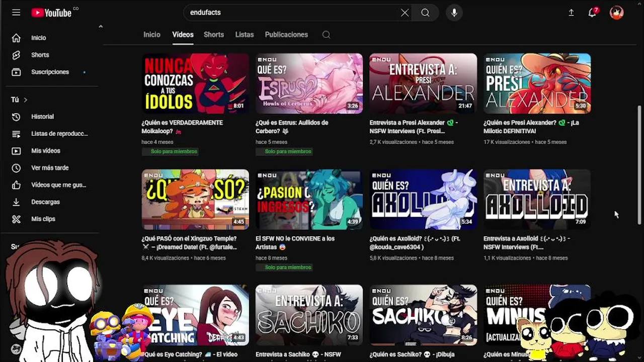
Task: Click title El SFW NO le CONVIENE a los Artistas
Action: coord(295,243)
